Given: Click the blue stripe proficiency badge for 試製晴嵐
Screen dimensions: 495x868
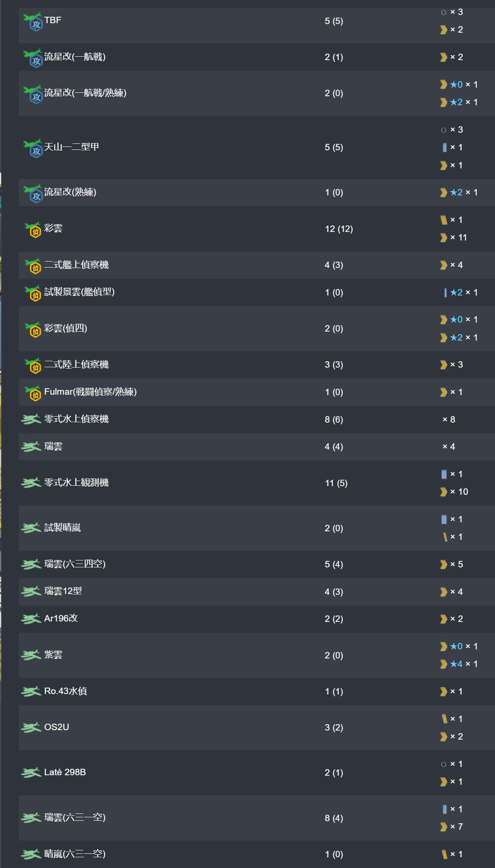Looking at the screenshot, I should (x=444, y=519).
